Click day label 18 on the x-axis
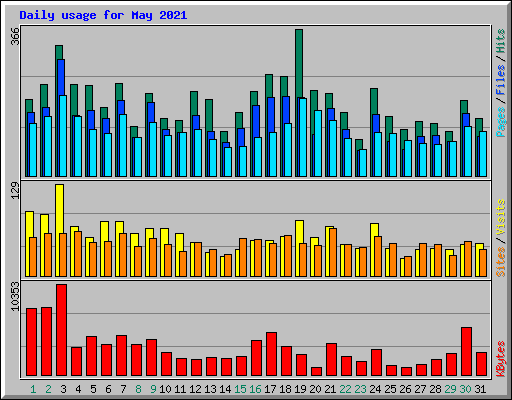This screenshot has height=400, width=512. pos(285,389)
